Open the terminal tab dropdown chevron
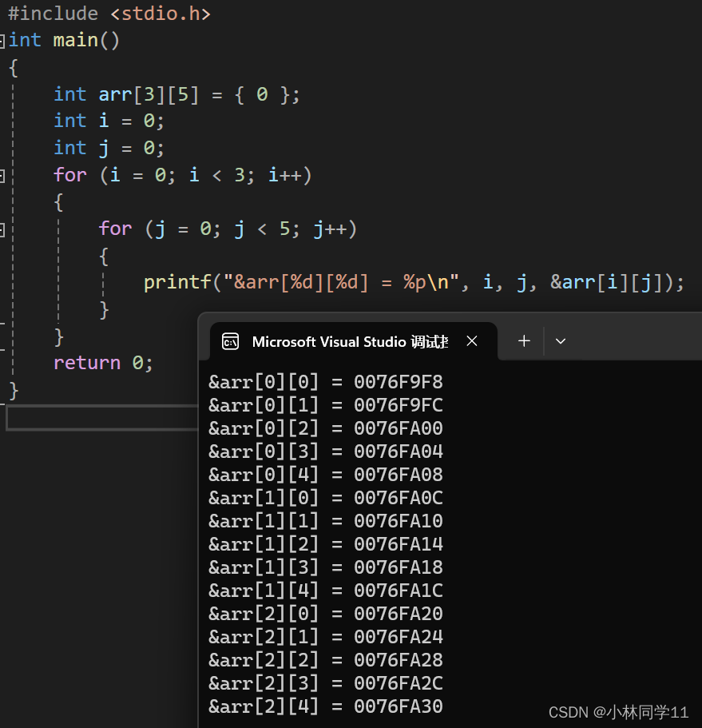The height and width of the screenshot is (728, 702). tap(560, 341)
